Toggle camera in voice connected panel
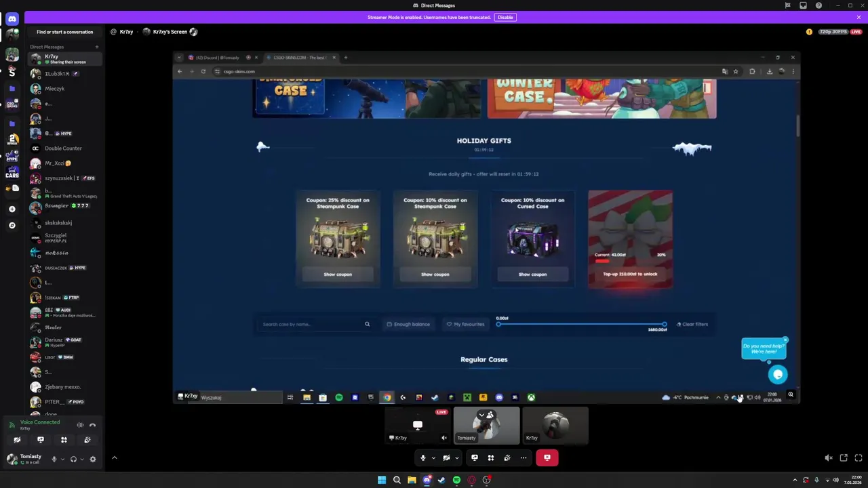Screen dimensions: 868x488 pyautogui.click(x=18, y=440)
